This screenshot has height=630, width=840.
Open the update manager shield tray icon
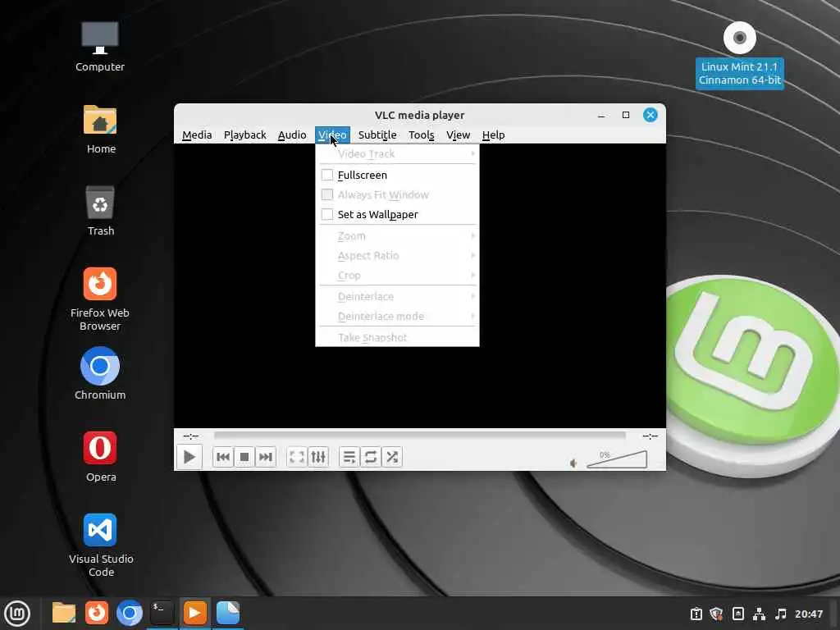point(716,614)
